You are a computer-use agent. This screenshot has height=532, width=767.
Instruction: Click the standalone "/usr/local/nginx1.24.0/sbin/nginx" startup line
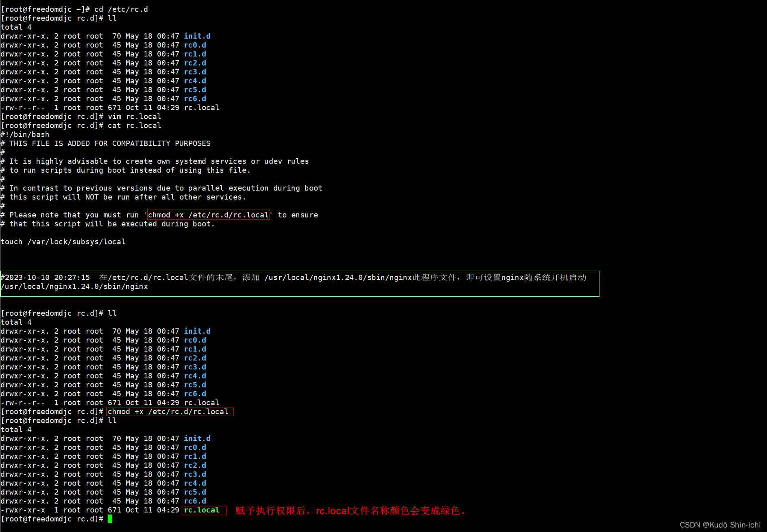click(x=74, y=287)
